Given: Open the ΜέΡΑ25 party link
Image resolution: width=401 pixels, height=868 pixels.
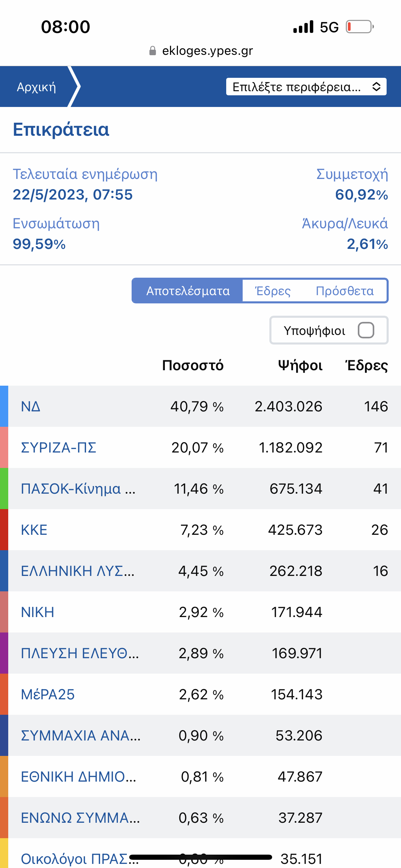Looking at the screenshot, I should (x=48, y=695).
